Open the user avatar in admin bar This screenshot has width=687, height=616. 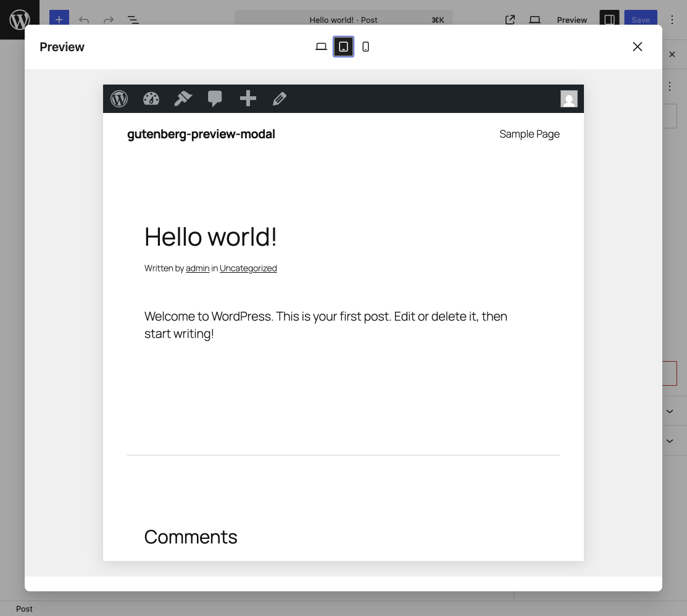568,99
